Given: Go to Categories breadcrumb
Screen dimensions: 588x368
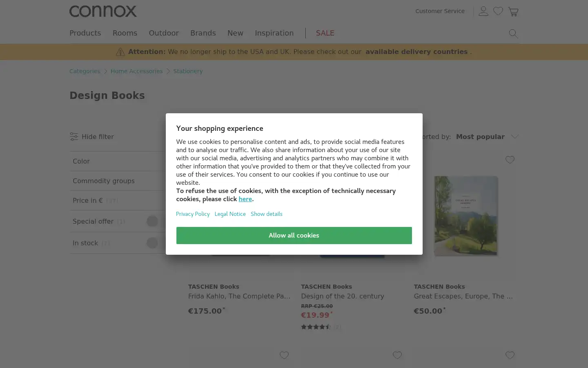Looking at the screenshot, I should (85, 71).
